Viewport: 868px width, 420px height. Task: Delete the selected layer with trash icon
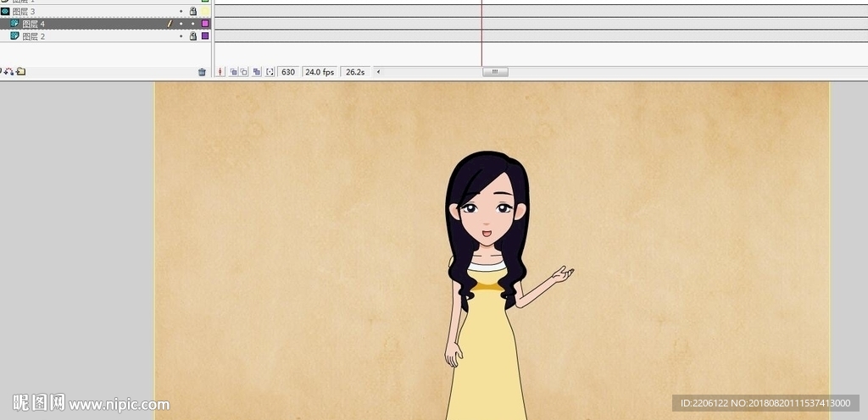202,72
